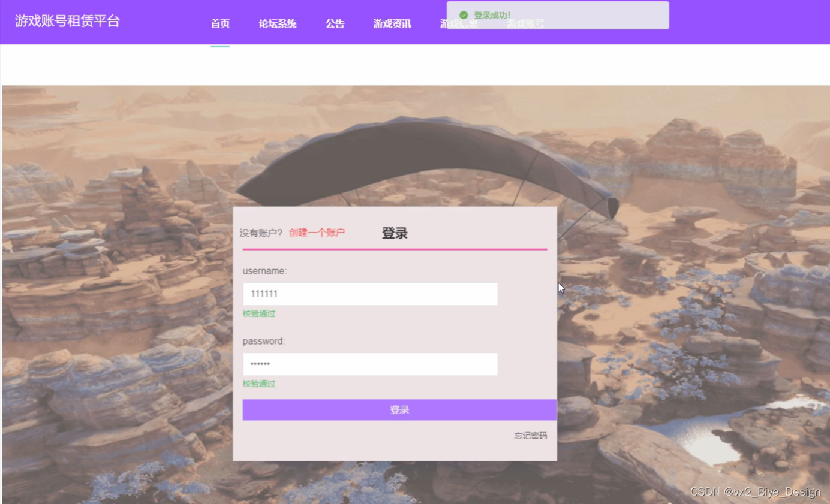
Task: Click the 创建一个账户 link
Action: tap(317, 233)
